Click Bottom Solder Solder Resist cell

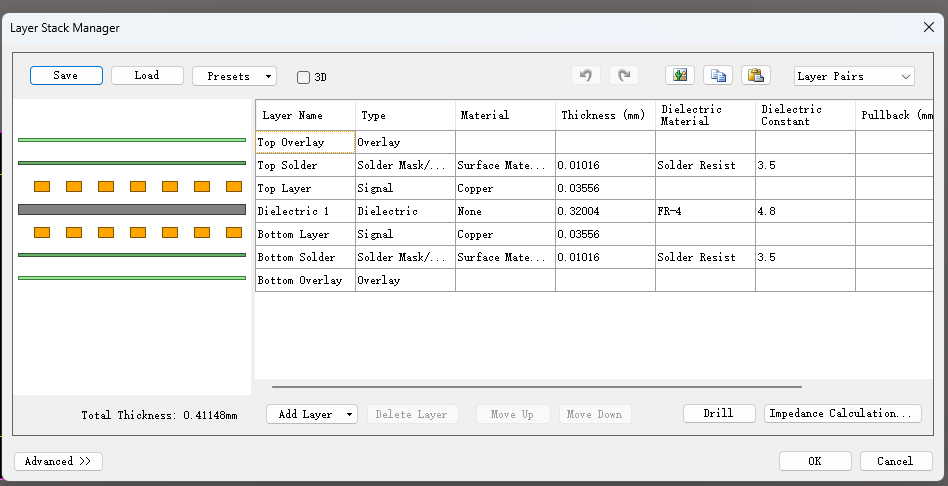705,257
